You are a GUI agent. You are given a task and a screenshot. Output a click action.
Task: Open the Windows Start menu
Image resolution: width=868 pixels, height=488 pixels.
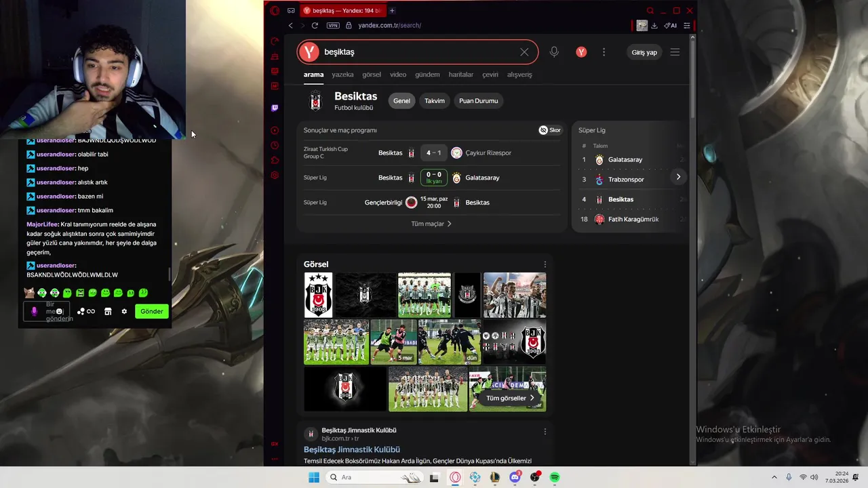314,477
